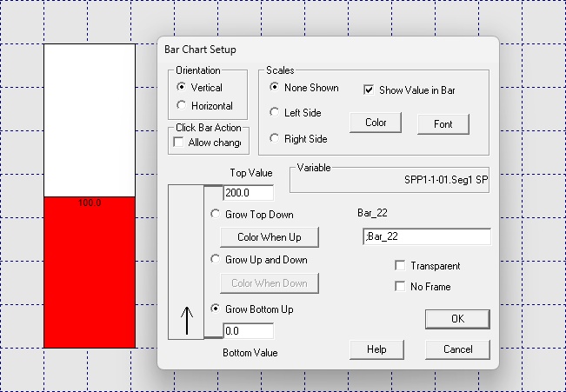Check the No Frame option
Screen dimensions: 566x392
click(x=400, y=286)
